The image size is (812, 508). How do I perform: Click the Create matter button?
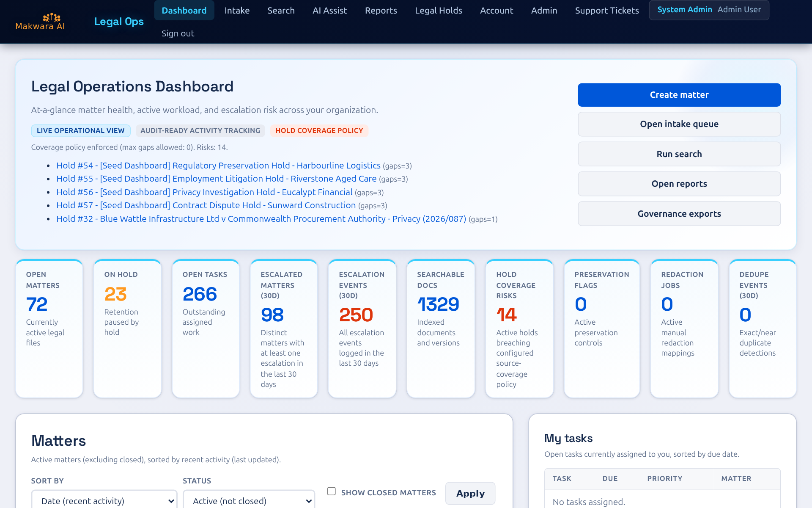coord(679,95)
